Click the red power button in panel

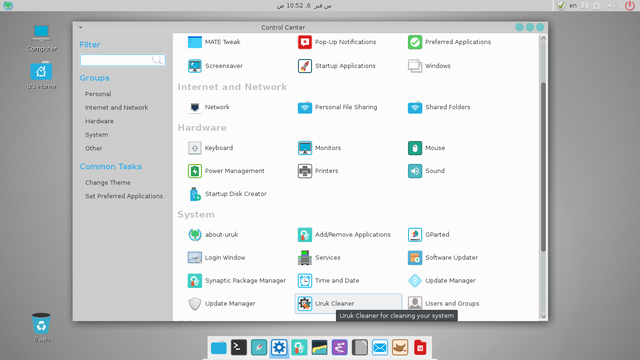tap(629, 5)
